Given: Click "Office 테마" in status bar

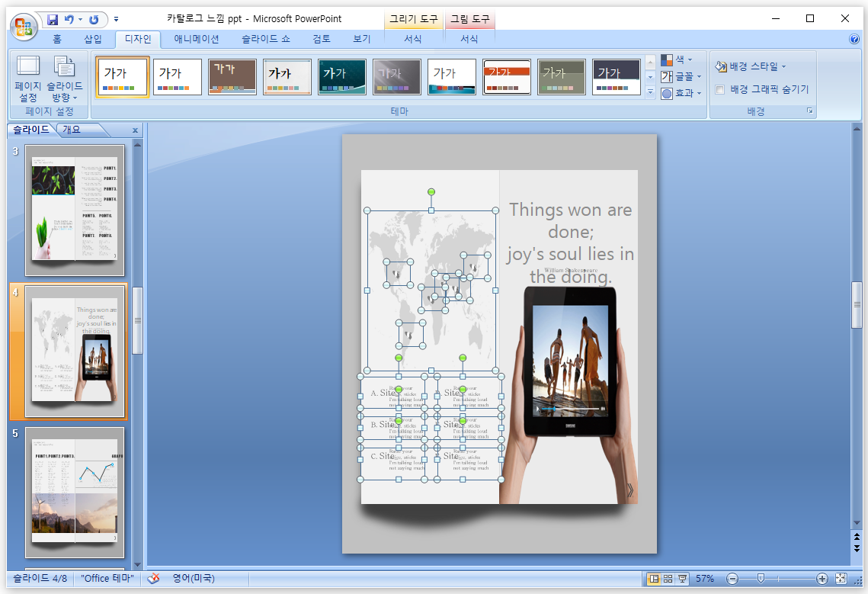Looking at the screenshot, I should [107, 579].
